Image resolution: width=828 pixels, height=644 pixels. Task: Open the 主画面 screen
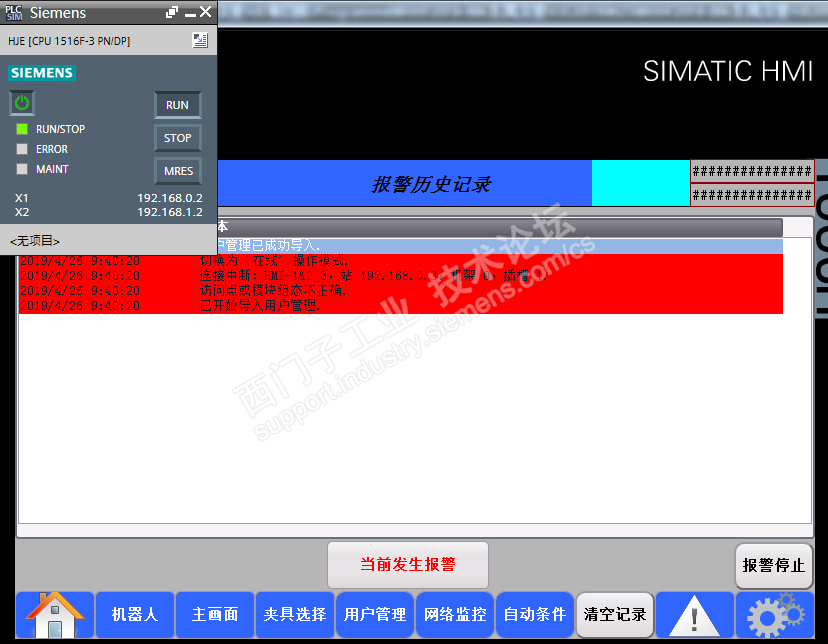pyautogui.click(x=215, y=615)
